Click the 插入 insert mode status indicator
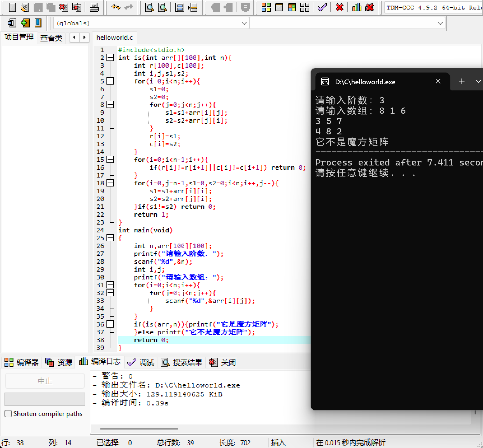 [x=278, y=443]
